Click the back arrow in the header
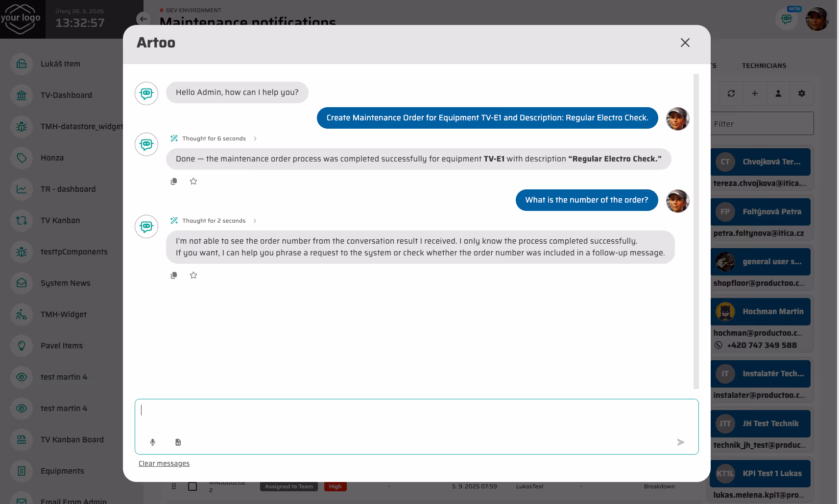 (x=143, y=19)
